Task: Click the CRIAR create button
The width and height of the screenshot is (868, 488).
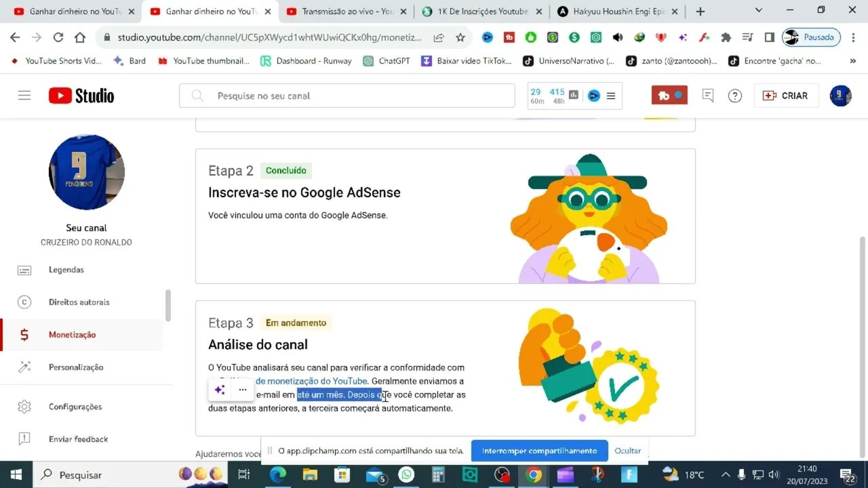Action: 786,96
